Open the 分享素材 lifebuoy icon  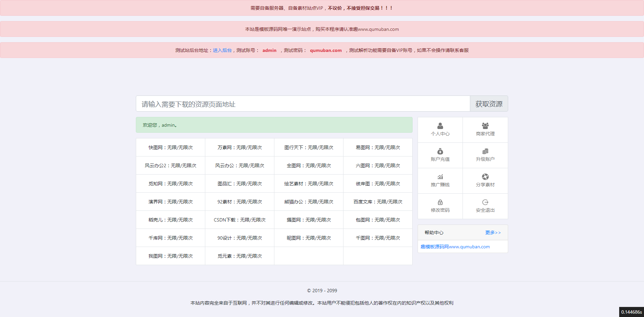[x=485, y=177]
